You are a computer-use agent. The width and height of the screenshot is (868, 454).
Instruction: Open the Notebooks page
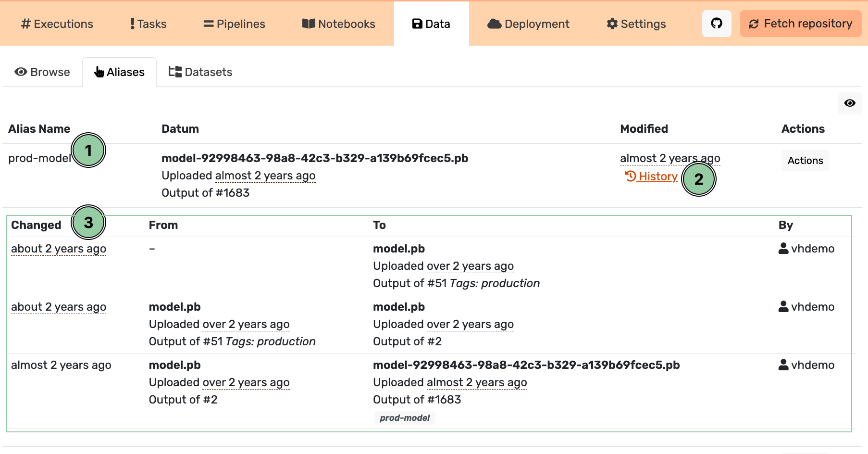(339, 24)
